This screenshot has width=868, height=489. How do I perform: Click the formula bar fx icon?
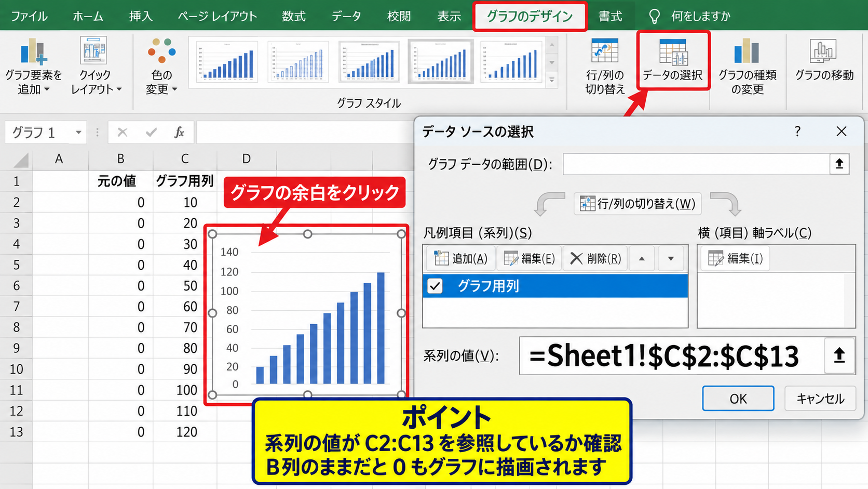point(179,133)
